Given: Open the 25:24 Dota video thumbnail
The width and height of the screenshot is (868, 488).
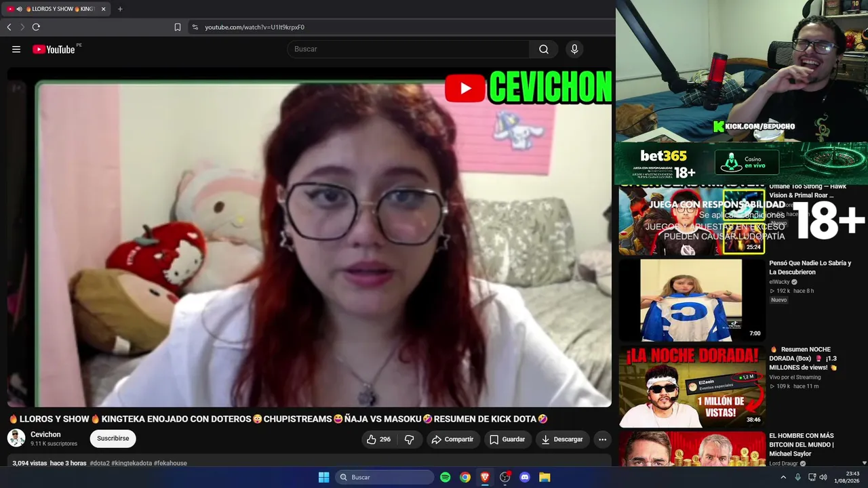Looking at the screenshot, I should 692,220.
